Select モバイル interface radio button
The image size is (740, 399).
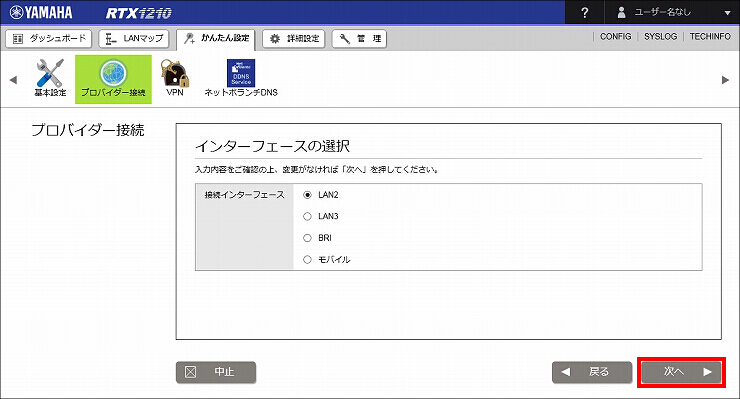[x=307, y=259]
